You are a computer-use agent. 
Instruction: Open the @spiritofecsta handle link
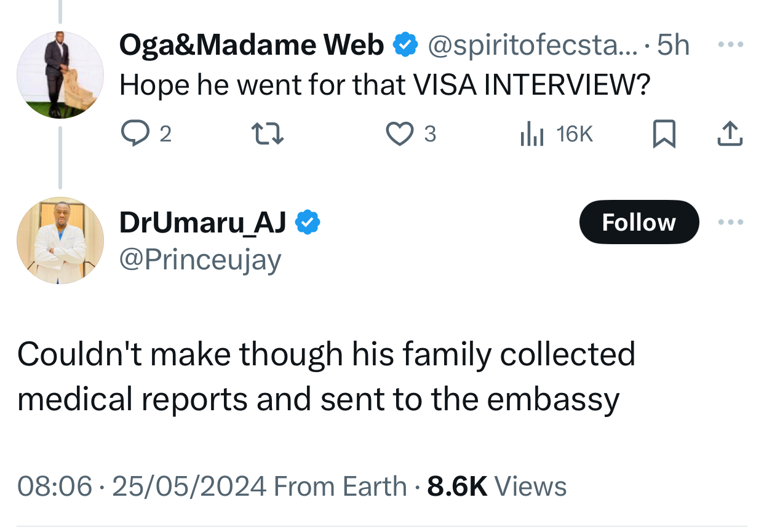533,46
